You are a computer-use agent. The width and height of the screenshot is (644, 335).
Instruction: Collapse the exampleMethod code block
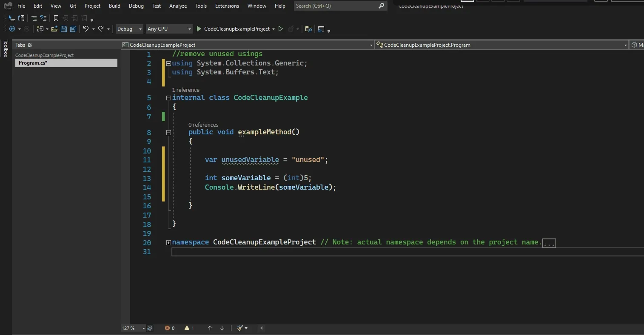click(168, 132)
